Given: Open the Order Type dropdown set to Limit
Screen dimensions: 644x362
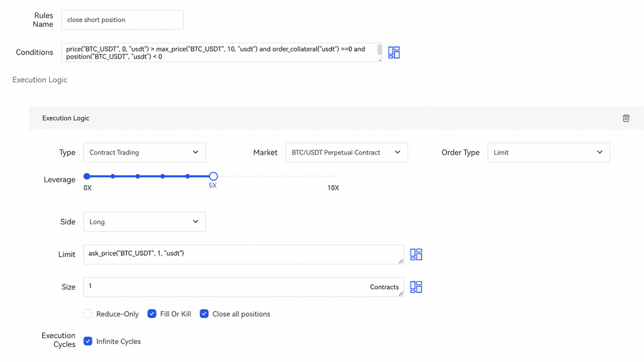Looking at the screenshot, I should 548,153.
